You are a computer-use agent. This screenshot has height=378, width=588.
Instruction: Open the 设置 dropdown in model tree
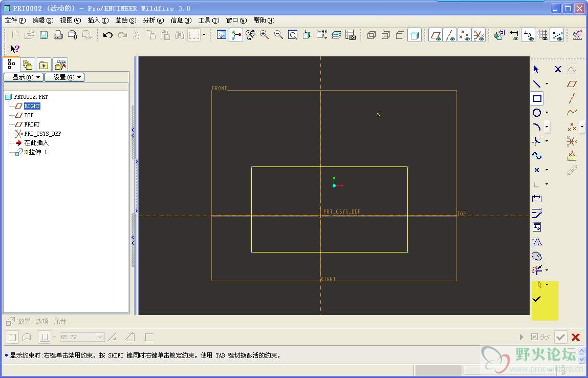(64, 77)
